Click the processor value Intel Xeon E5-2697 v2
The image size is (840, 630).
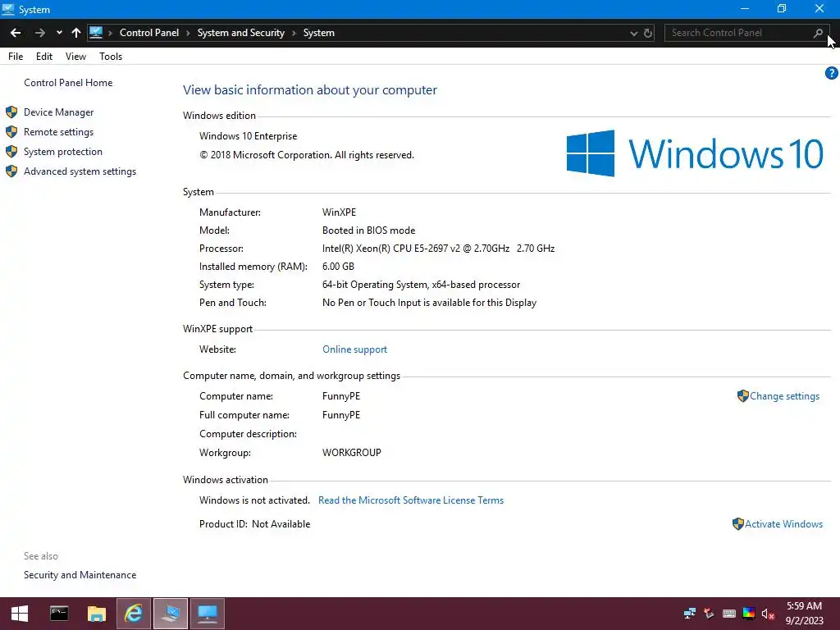438,248
